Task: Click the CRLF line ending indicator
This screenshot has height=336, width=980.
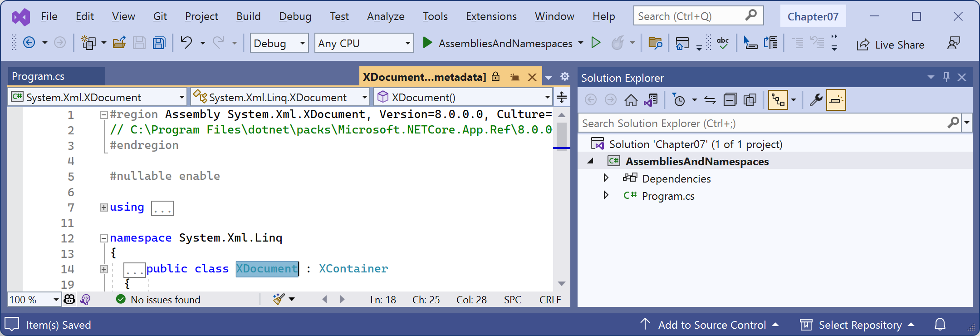Action: pyautogui.click(x=550, y=300)
